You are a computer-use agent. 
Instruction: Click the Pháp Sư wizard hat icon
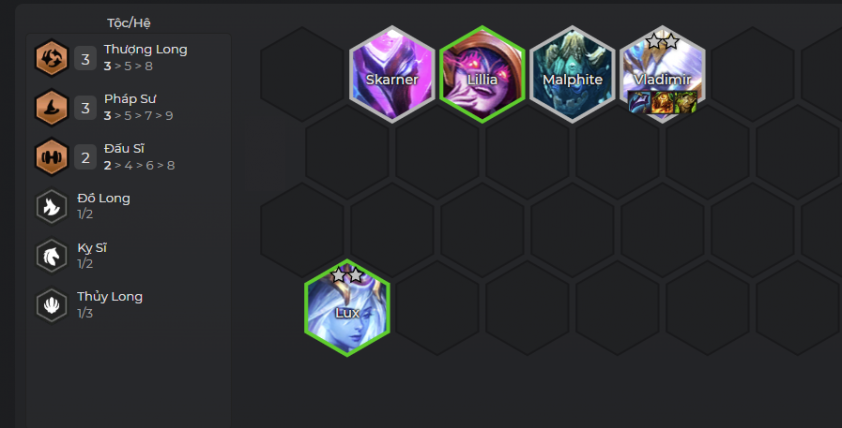(52, 107)
